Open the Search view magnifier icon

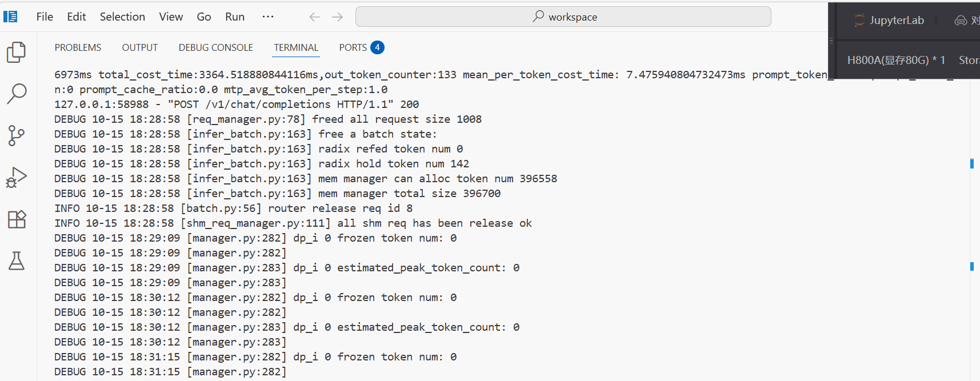pos(17,94)
